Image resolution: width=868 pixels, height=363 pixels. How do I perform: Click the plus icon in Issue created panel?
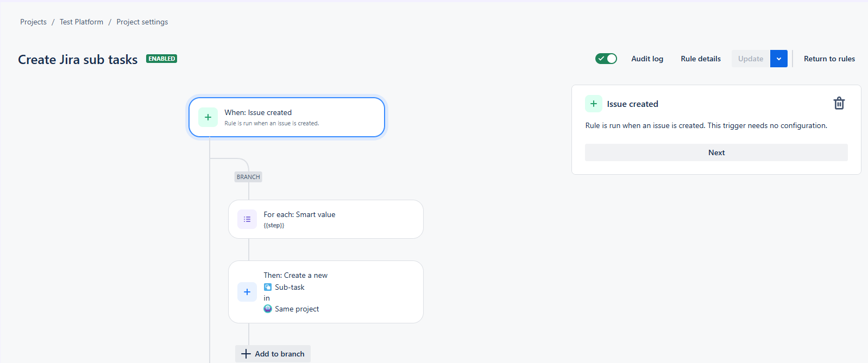(593, 104)
